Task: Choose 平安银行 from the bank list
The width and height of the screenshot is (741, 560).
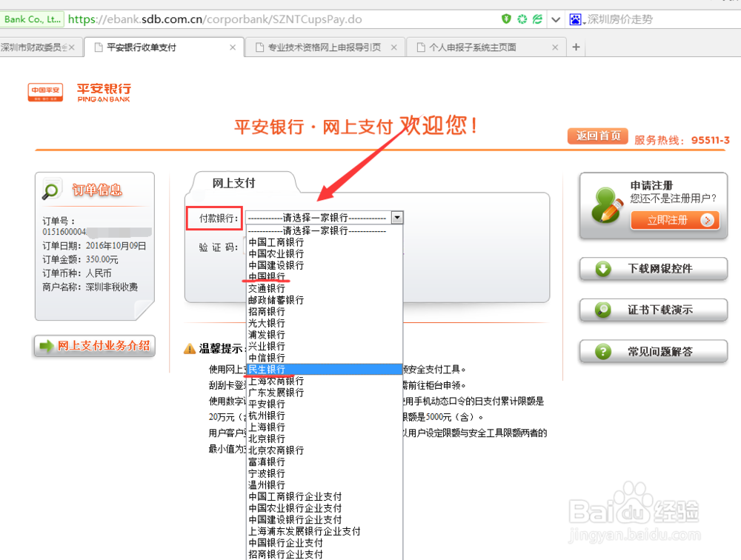Action: click(x=325, y=404)
